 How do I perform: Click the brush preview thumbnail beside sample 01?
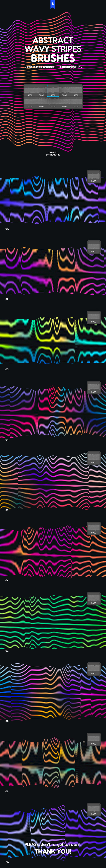(94, 177)
